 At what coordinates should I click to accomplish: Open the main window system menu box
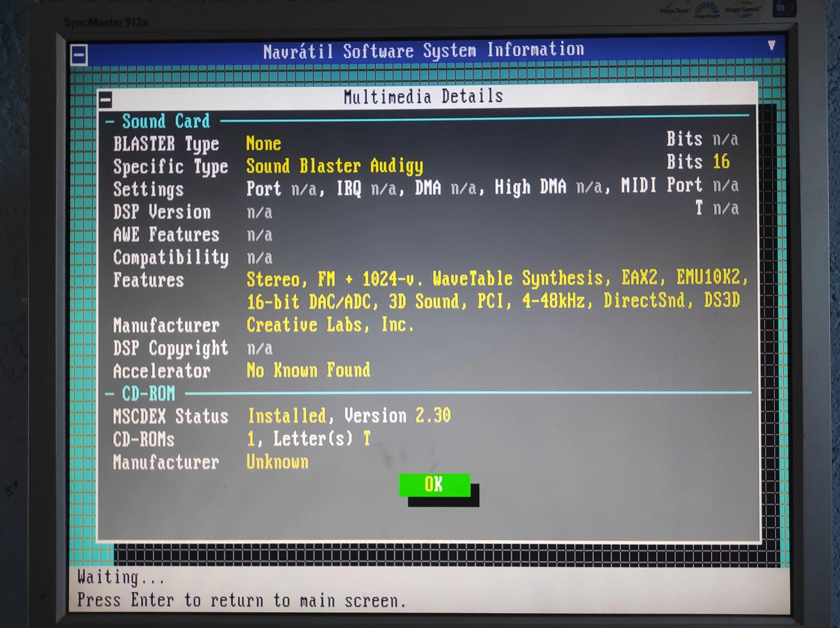(x=79, y=55)
